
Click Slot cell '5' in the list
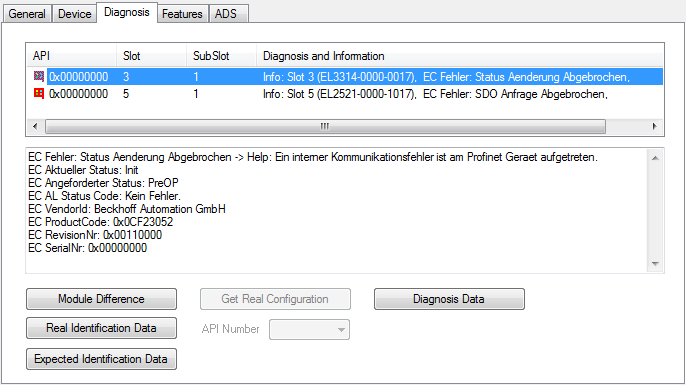126,94
